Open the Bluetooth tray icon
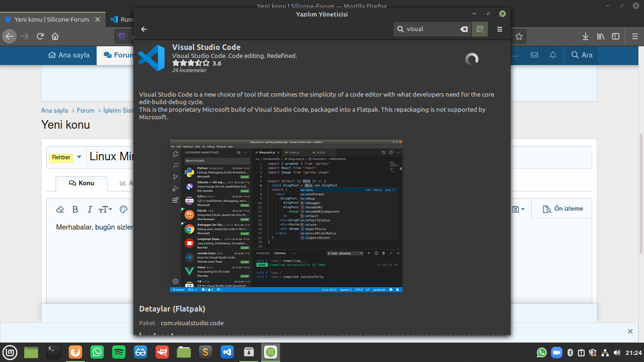The width and height of the screenshot is (644, 362). point(570,353)
